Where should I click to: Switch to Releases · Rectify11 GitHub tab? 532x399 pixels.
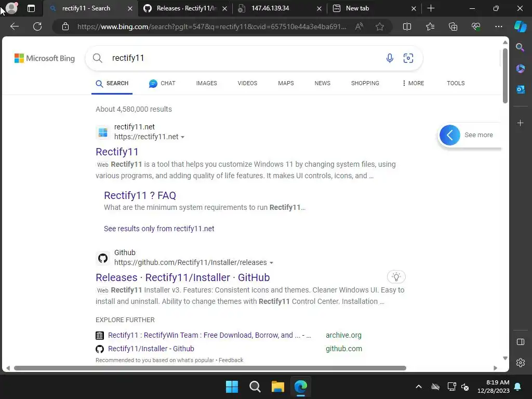(187, 8)
